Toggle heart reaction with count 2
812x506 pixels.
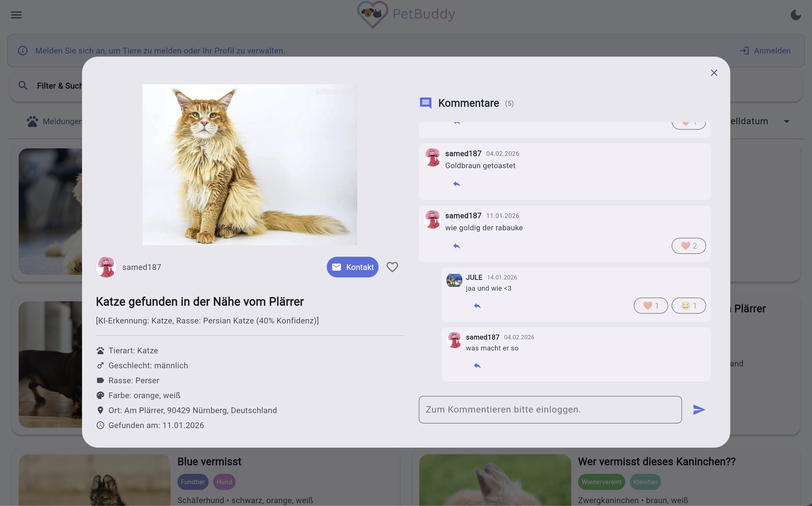point(689,246)
